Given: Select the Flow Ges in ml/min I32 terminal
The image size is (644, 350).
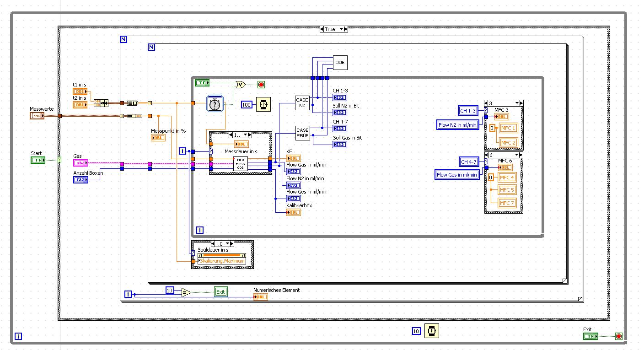Looking at the screenshot, I should click(x=294, y=199).
